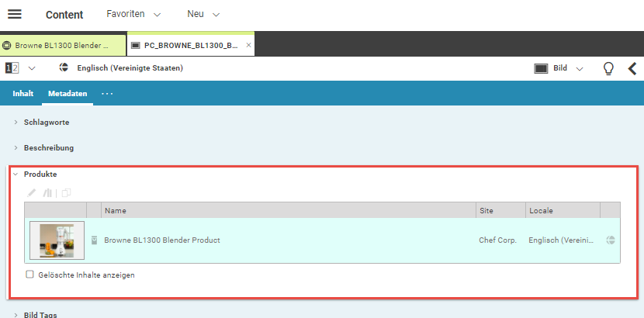Switch to Browne BL1300 Blender tab
Viewport: 644px width, 318px height.
click(x=62, y=45)
